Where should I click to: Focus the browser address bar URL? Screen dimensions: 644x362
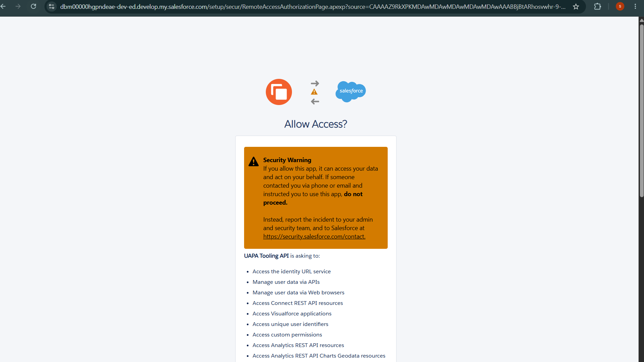click(312, 6)
